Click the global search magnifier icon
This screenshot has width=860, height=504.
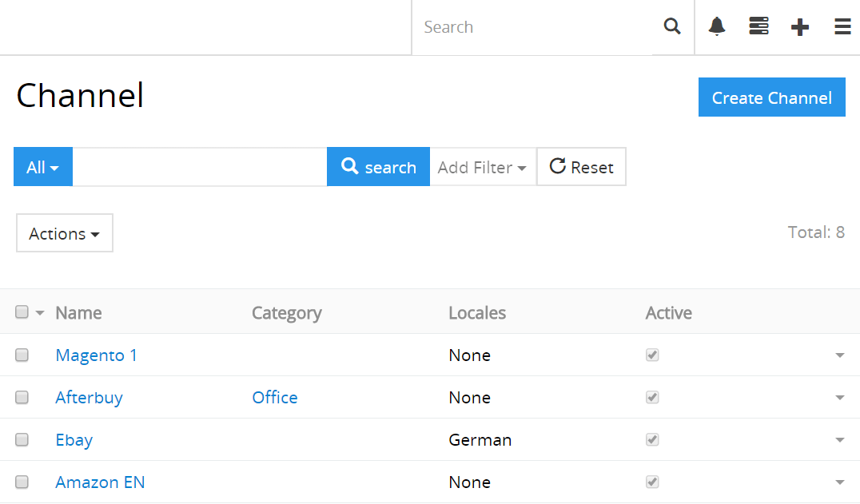click(x=672, y=27)
